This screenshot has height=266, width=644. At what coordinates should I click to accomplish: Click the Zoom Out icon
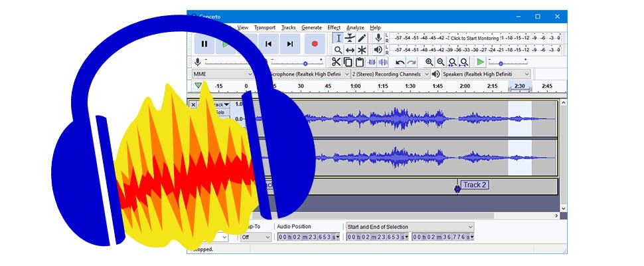click(x=441, y=62)
